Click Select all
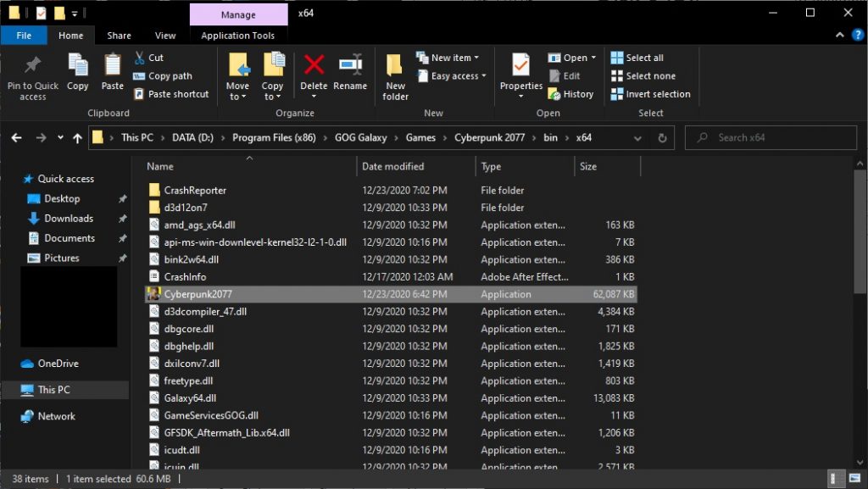 637,58
